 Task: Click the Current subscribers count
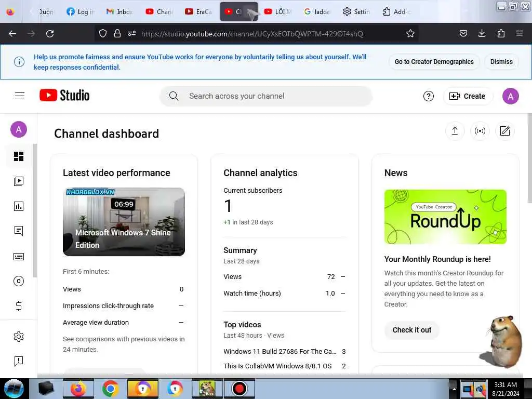point(228,206)
